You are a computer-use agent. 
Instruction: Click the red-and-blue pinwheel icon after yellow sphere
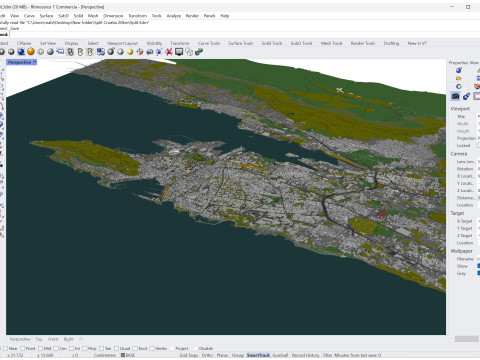(140, 52)
